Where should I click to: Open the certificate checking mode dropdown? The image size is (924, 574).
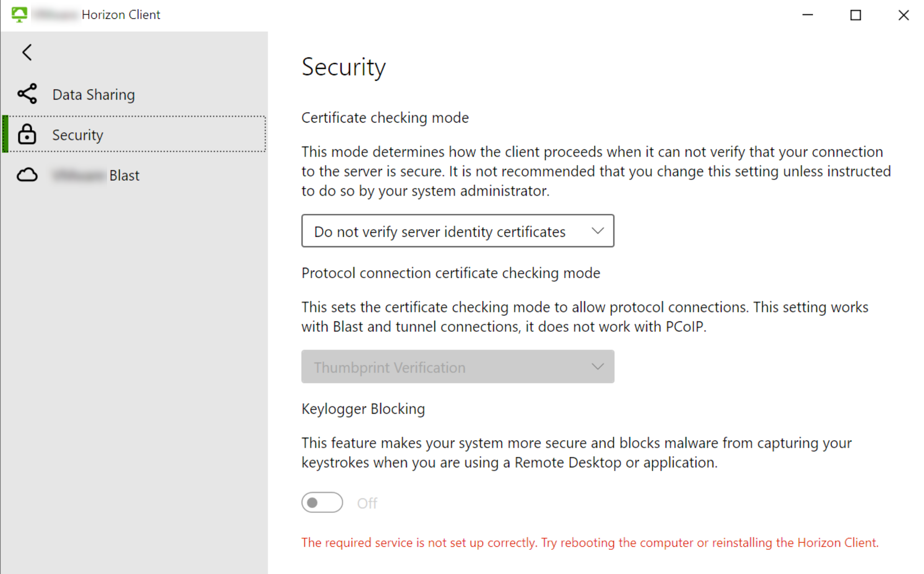point(458,231)
